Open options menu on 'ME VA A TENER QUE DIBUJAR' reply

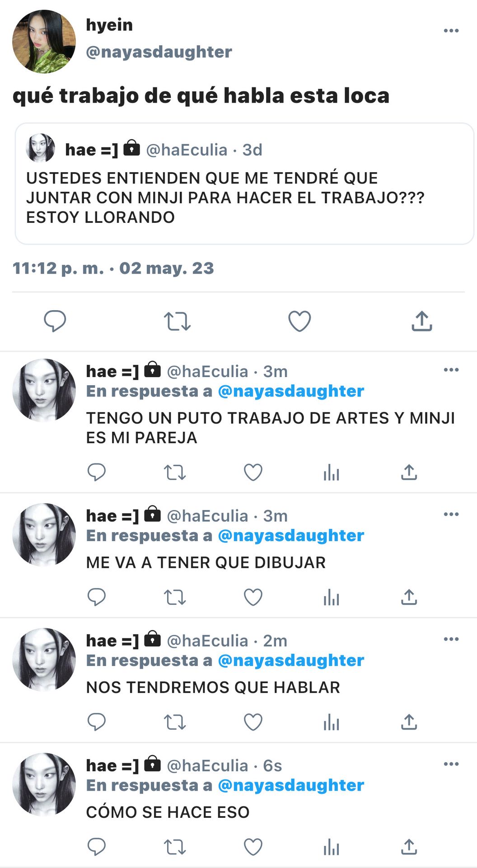click(451, 514)
